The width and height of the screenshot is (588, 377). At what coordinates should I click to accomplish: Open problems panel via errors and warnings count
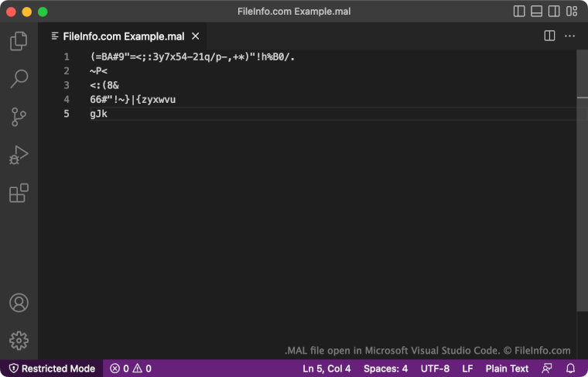pos(131,368)
